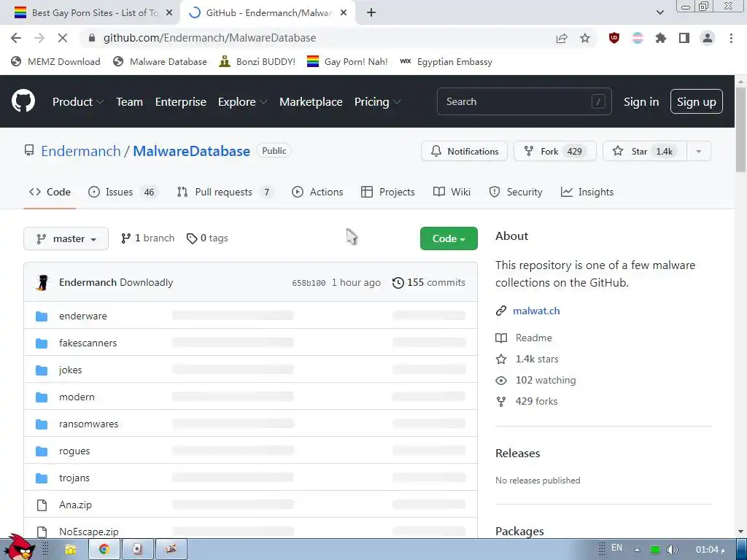Click the enderware folder icon
Screen dimensions: 747x560
(x=42, y=316)
